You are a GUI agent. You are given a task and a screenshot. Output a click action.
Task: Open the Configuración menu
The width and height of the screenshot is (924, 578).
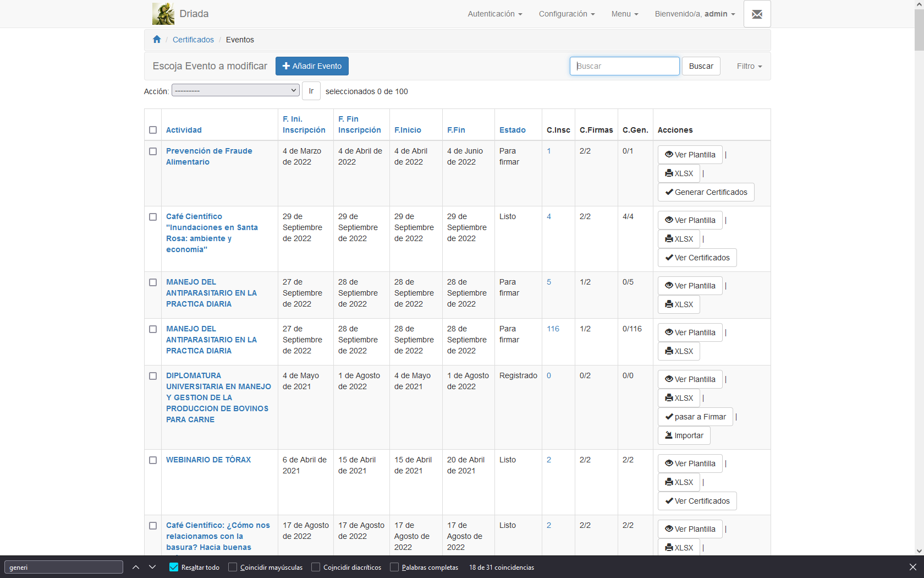pos(566,14)
